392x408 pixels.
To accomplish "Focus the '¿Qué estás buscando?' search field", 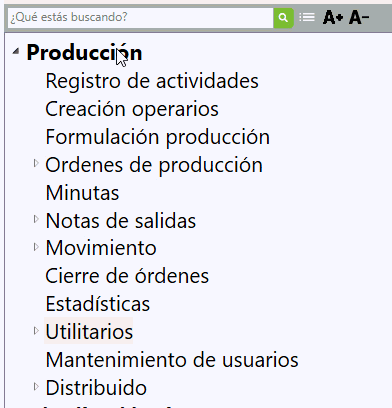I will pos(140,18).
